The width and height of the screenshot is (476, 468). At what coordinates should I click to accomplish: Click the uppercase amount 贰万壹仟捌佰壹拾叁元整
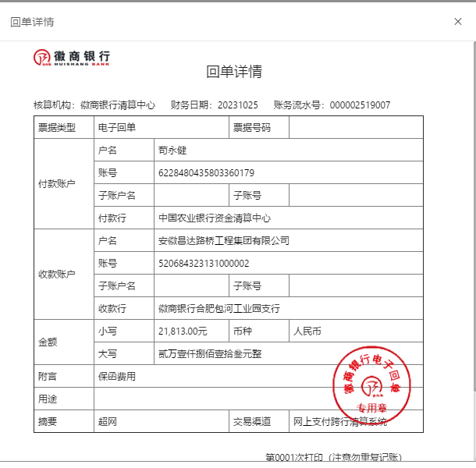pos(209,353)
